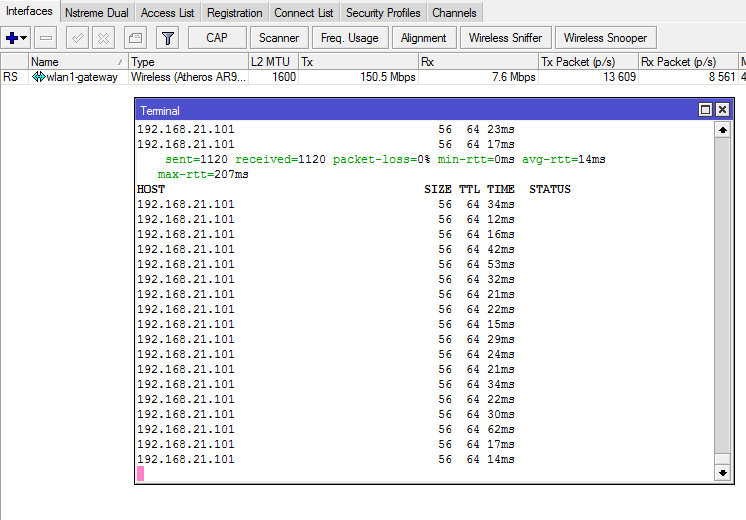Image resolution: width=746 pixels, height=520 pixels.
Task: Click the 8 561 Rx packet value
Action: pyautogui.click(x=722, y=77)
